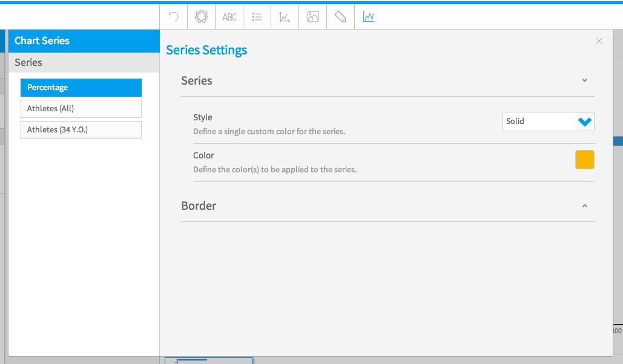This screenshot has width=623, height=364.
Task: Open the background image settings icon
Action: (313, 17)
